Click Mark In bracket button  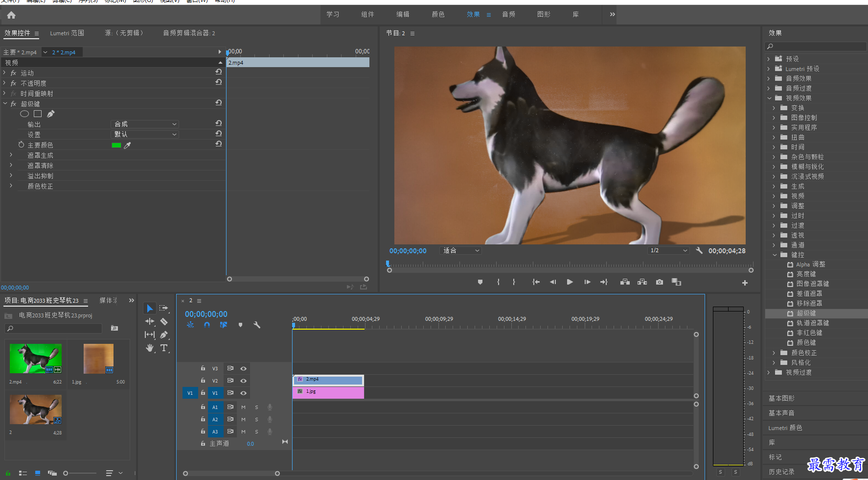[499, 282]
